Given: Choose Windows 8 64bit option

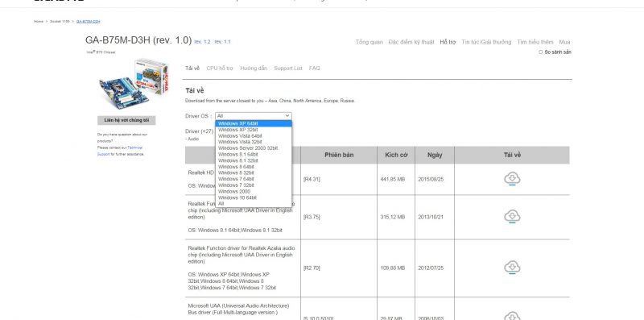Looking at the screenshot, I should (x=254, y=167).
